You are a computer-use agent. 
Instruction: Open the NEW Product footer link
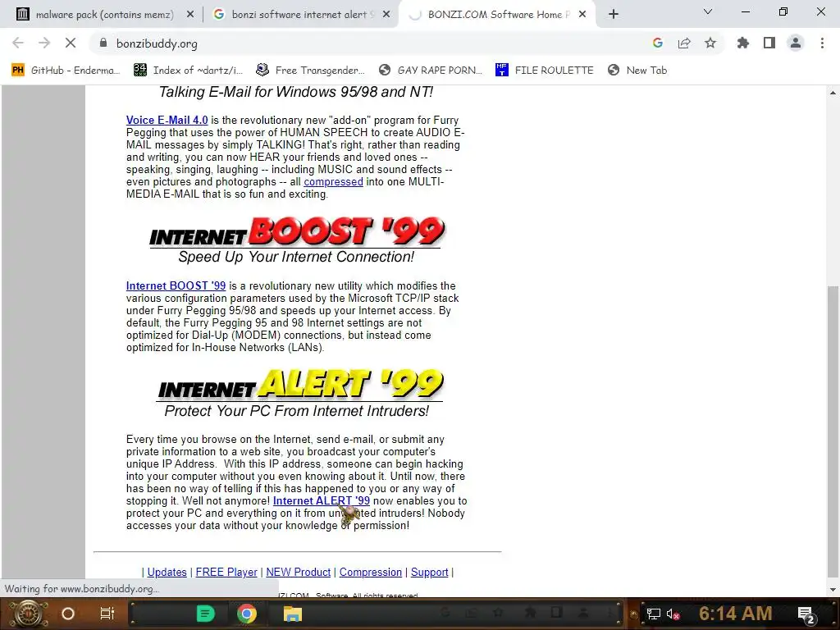click(x=299, y=572)
